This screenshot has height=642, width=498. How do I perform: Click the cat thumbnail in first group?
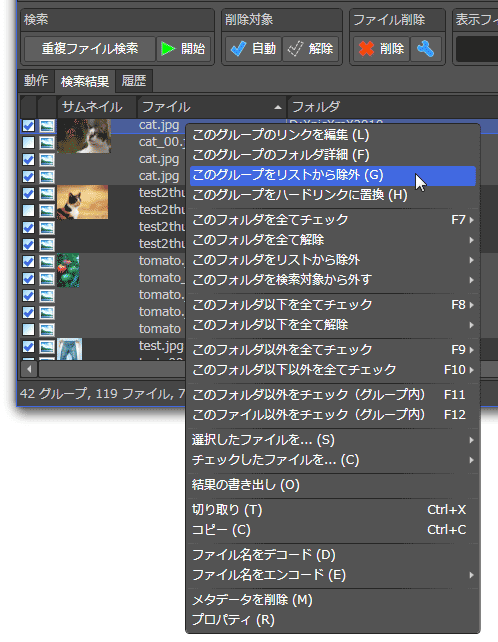pos(84,136)
